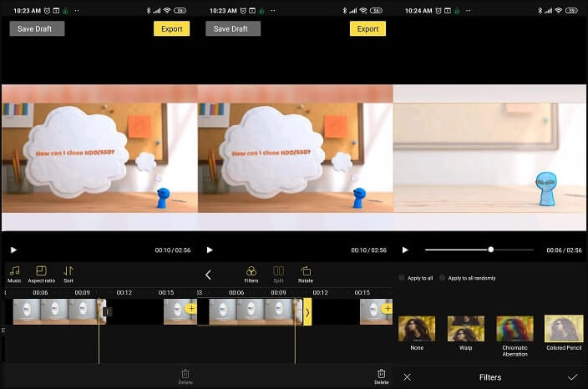Open the Music tool
Image resolution: width=588 pixels, height=389 pixels.
coord(14,271)
